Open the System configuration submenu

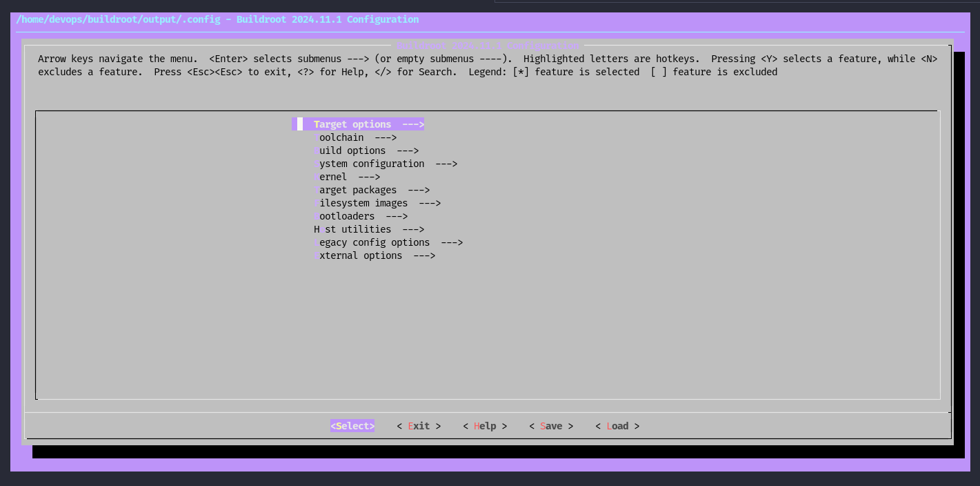(386, 164)
